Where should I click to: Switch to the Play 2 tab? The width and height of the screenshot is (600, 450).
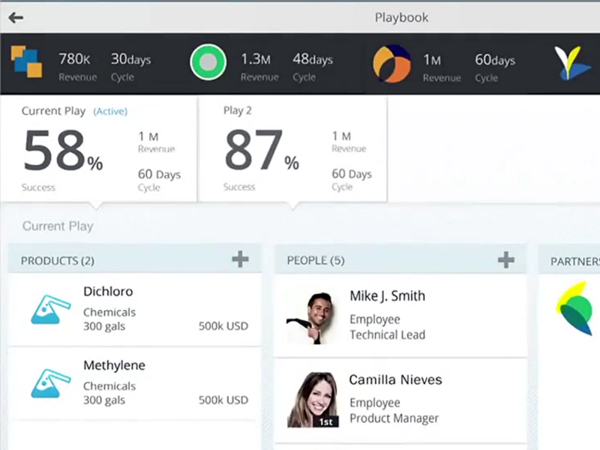pyautogui.click(x=292, y=150)
